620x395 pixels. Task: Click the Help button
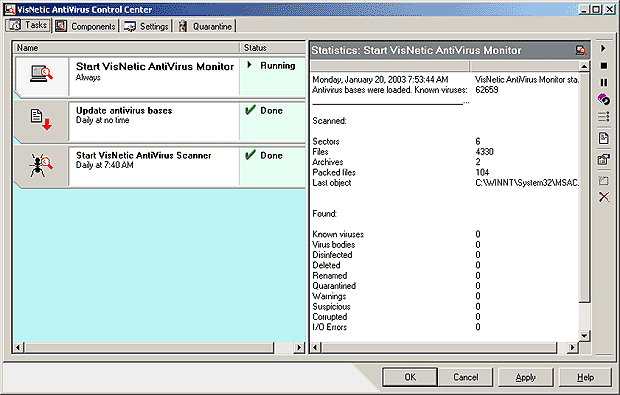[x=585, y=377]
